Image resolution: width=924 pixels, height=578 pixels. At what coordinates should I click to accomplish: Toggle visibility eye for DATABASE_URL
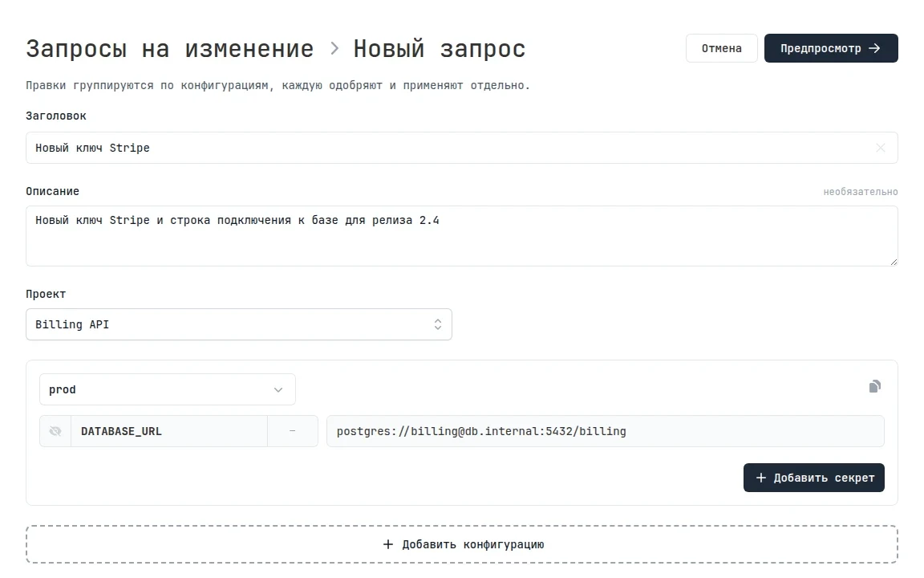[55, 431]
